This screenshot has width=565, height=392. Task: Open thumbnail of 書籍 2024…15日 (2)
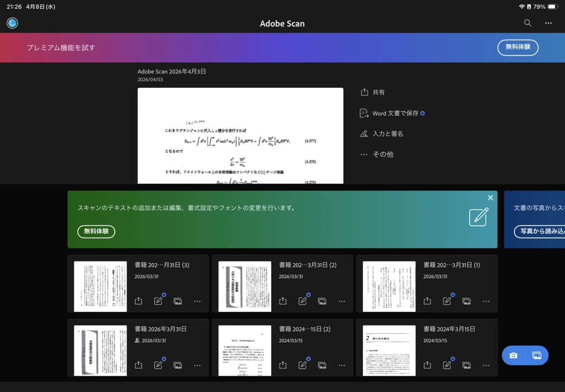click(x=245, y=351)
